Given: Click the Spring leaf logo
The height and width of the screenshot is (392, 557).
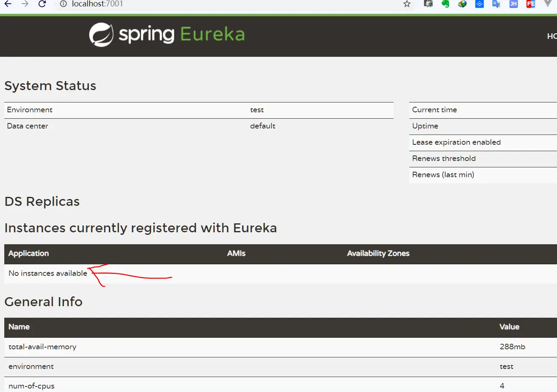Looking at the screenshot, I should pos(101,35).
